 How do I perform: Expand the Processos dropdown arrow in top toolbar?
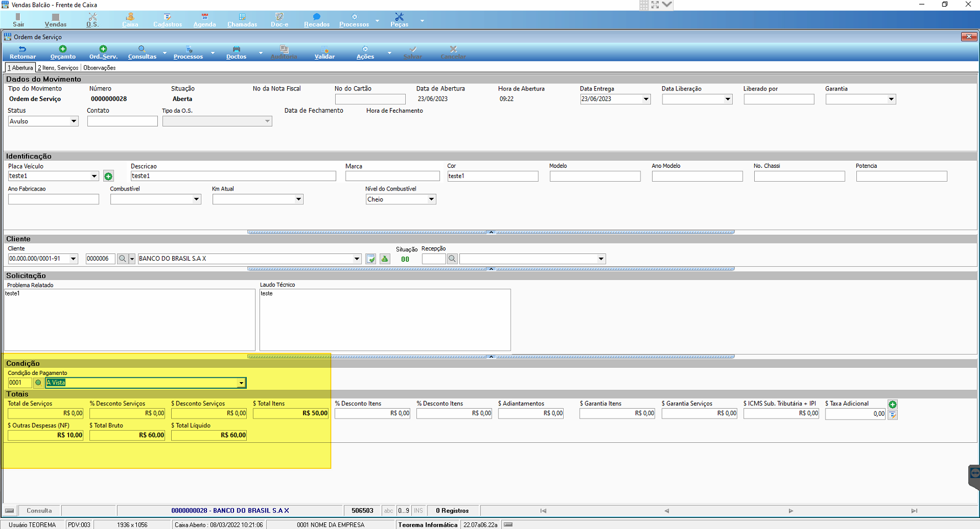(x=377, y=21)
